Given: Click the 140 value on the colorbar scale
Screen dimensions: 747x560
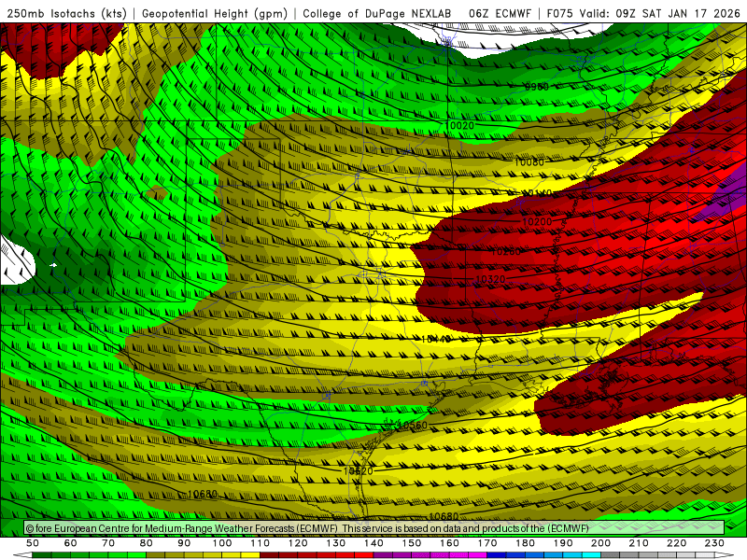Looking at the screenshot, I should coord(373,543).
